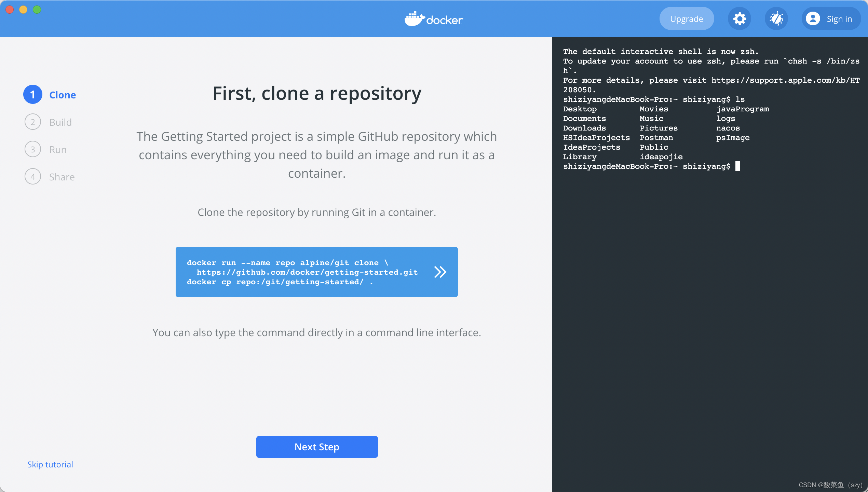Click the docker run command code box

302,272
